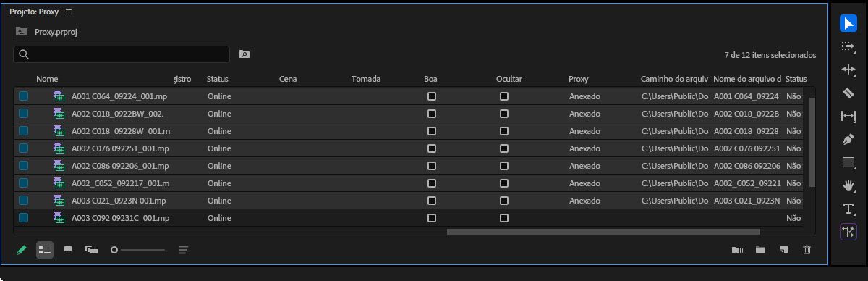Click the Proxy.prproj project path label
The height and width of the screenshot is (281, 868).
tap(55, 32)
